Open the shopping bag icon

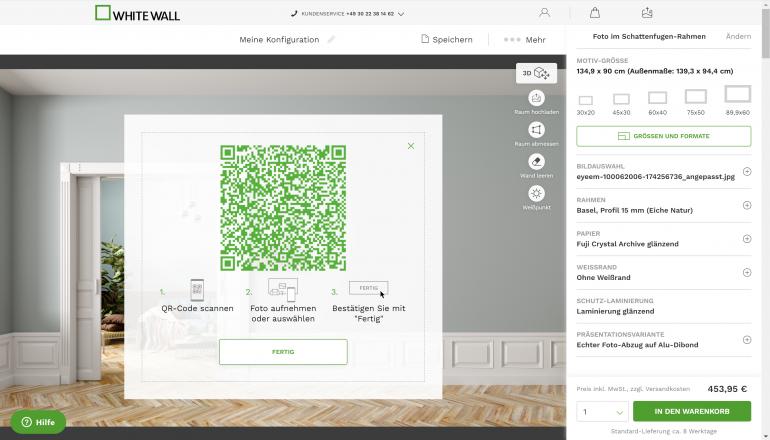(x=595, y=13)
